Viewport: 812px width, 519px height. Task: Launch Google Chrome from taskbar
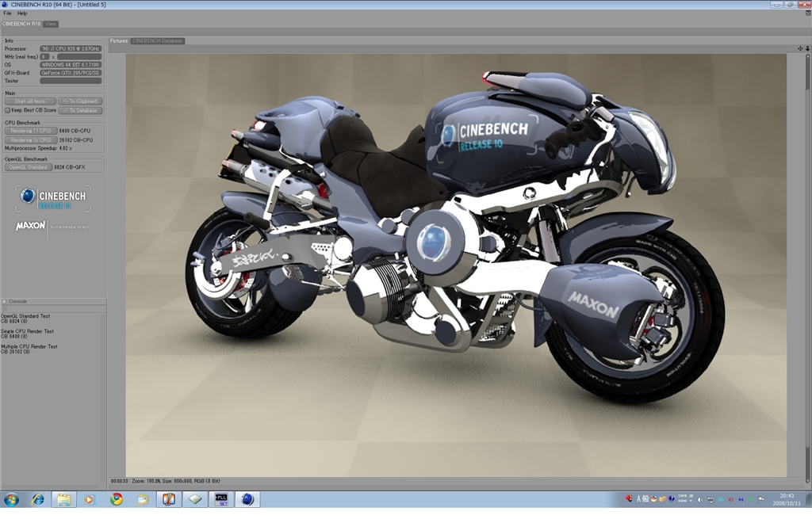pyautogui.click(x=117, y=499)
